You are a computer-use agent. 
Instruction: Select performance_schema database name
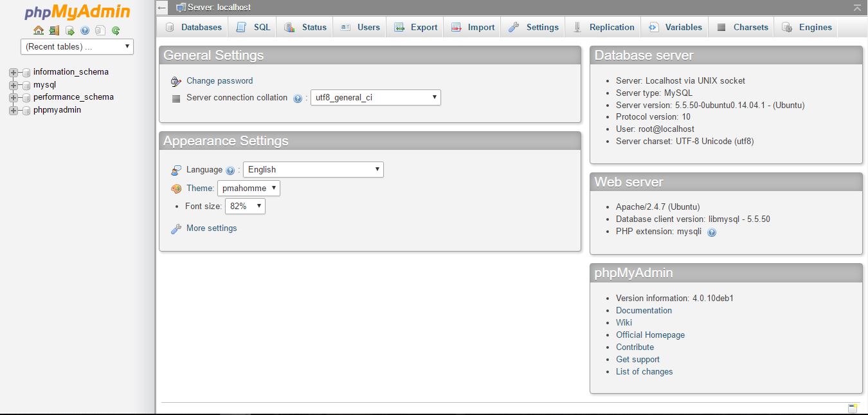[x=73, y=97]
